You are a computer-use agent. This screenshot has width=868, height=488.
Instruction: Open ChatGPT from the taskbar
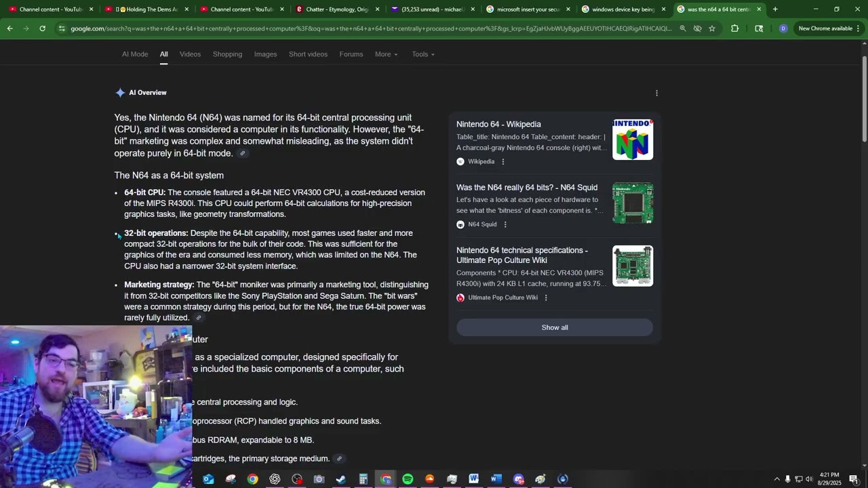pos(275,479)
